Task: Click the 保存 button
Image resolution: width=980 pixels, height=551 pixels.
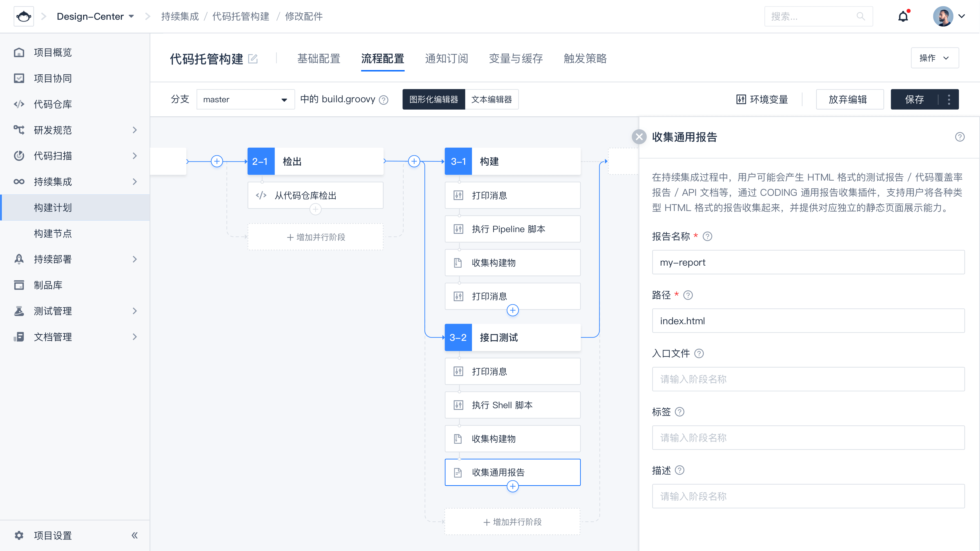Action: (x=914, y=99)
